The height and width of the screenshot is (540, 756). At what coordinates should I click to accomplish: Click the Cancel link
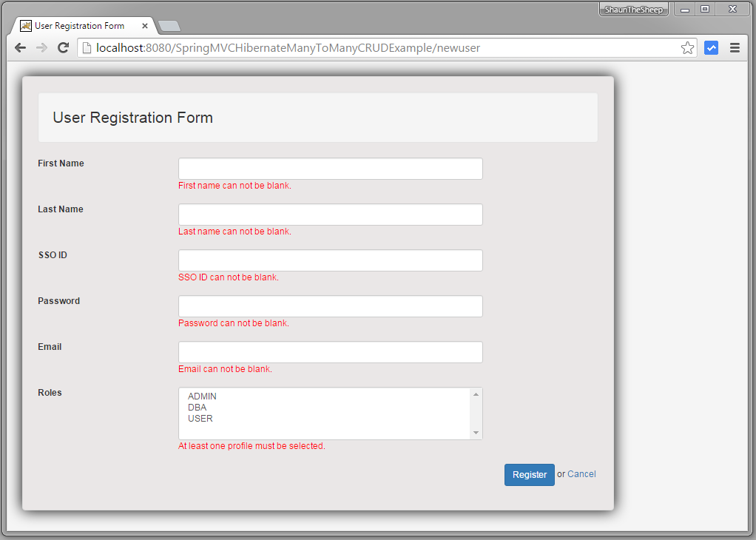pyautogui.click(x=581, y=474)
